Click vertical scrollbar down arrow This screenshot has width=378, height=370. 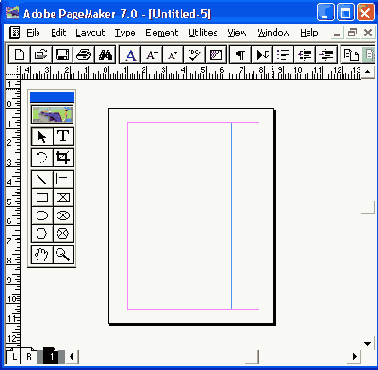[x=368, y=344]
